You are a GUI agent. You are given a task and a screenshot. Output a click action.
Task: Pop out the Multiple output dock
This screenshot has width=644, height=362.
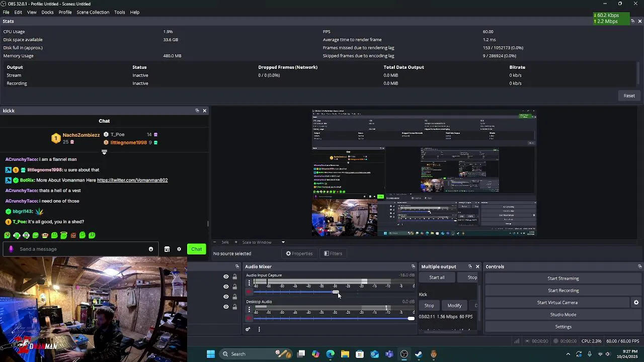(x=470, y=266)
